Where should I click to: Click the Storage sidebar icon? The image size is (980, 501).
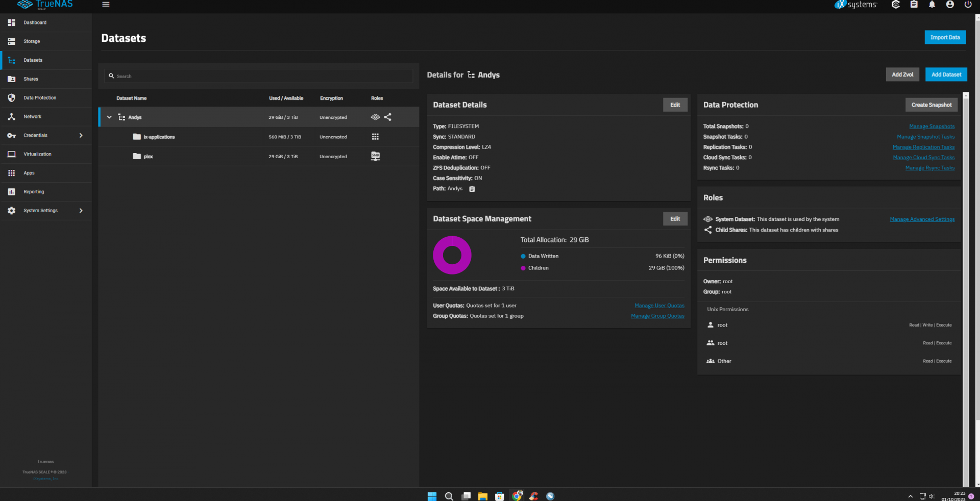[11, 41]
